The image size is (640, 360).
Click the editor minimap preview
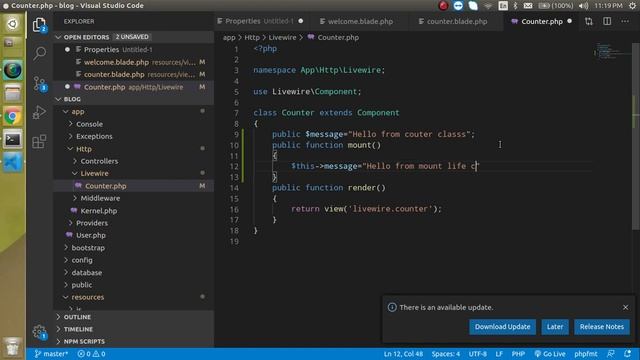pyautogui.click(x=611, y=51)
